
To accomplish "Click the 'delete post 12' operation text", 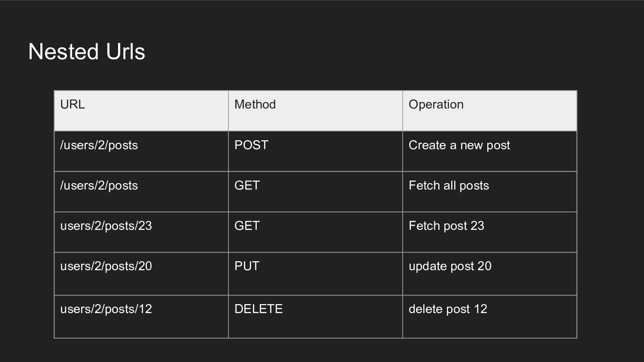I will tap(448, 309).
